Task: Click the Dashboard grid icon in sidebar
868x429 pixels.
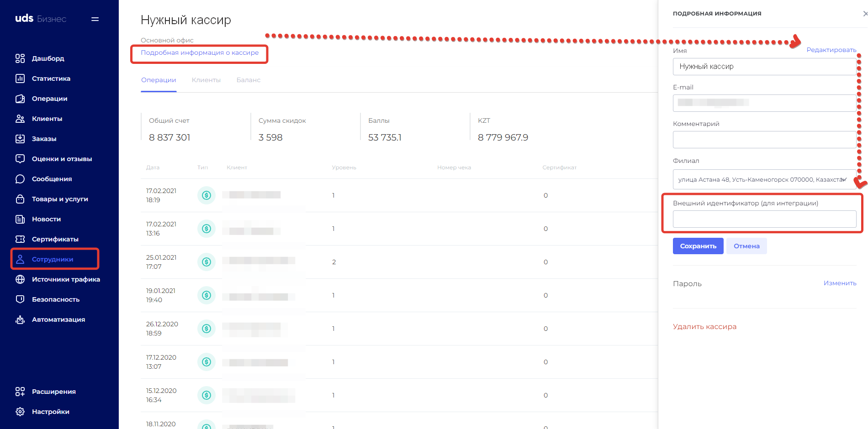Action: pyautogui.click(x=20, y=58)
